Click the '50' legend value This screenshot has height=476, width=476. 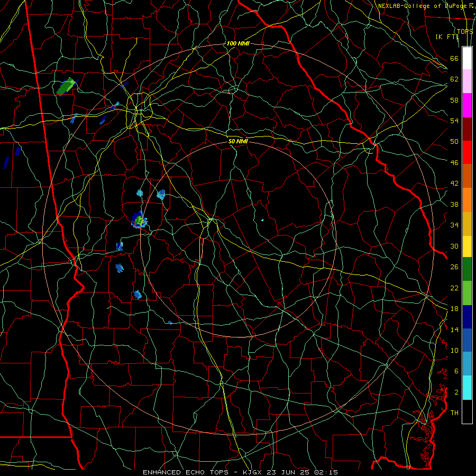[x=454, y=141]
